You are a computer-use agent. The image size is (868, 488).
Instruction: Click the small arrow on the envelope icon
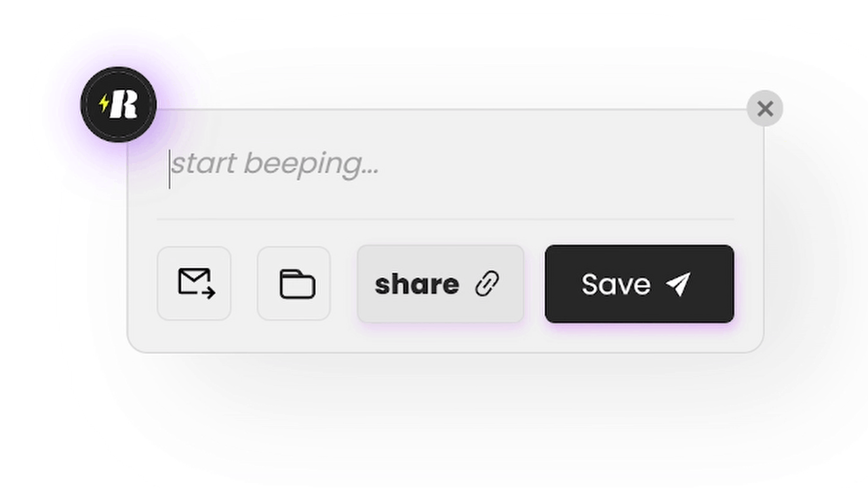(208, 293)
